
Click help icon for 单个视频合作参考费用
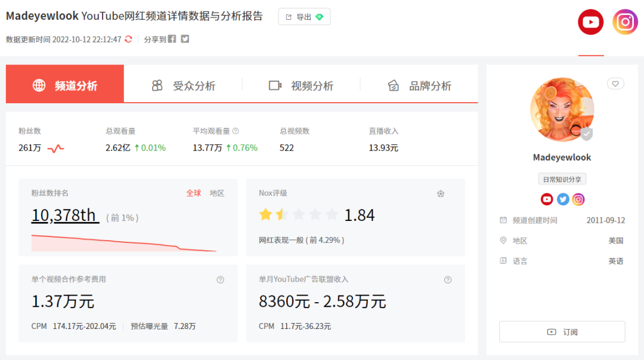[221, 280]
